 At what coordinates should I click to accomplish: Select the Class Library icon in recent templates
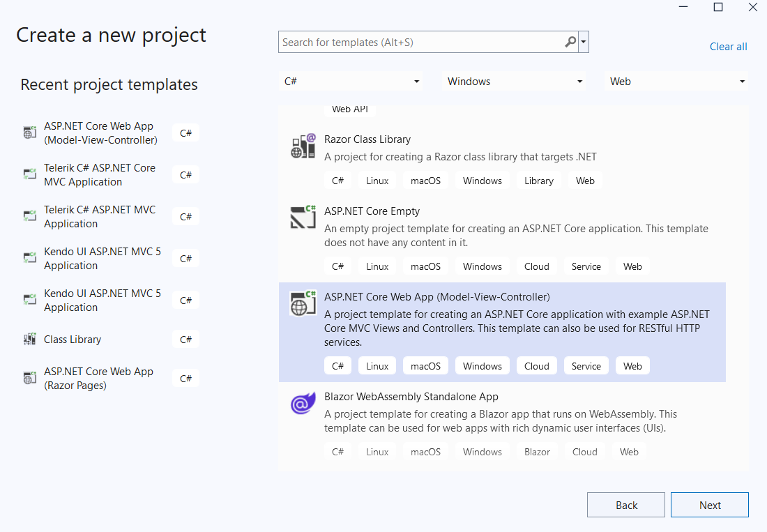tap(29, 339)
